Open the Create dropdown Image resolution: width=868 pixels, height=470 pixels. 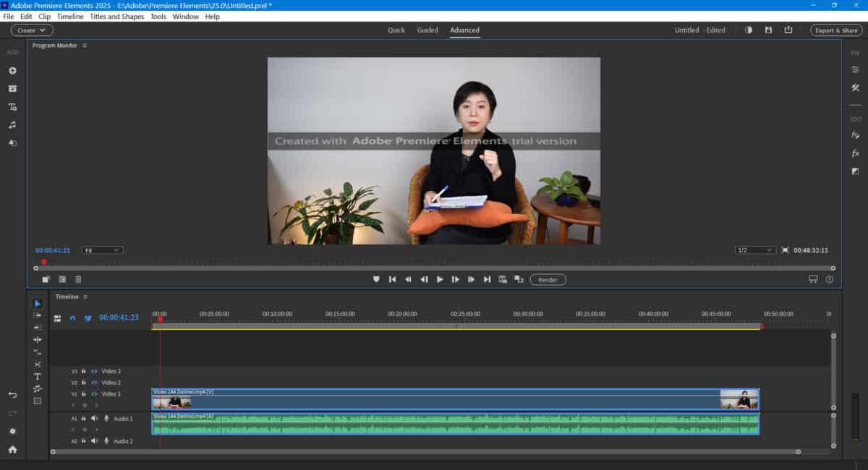coord(32,30)
